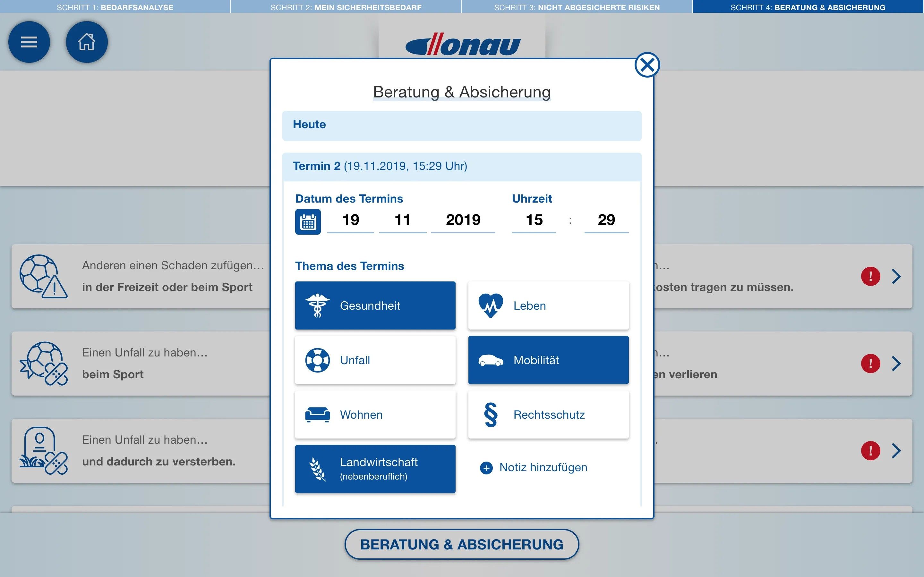Viewport: 924px width, 577px height.
Task: Select the Leben topic tile
Action: 548,305
